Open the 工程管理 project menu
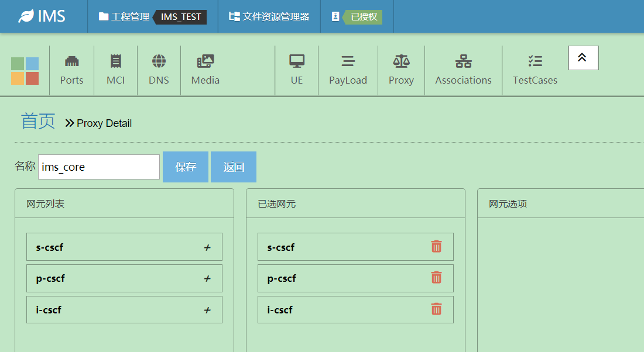Viewport: 644px width, 352px height. pos(124,16)
